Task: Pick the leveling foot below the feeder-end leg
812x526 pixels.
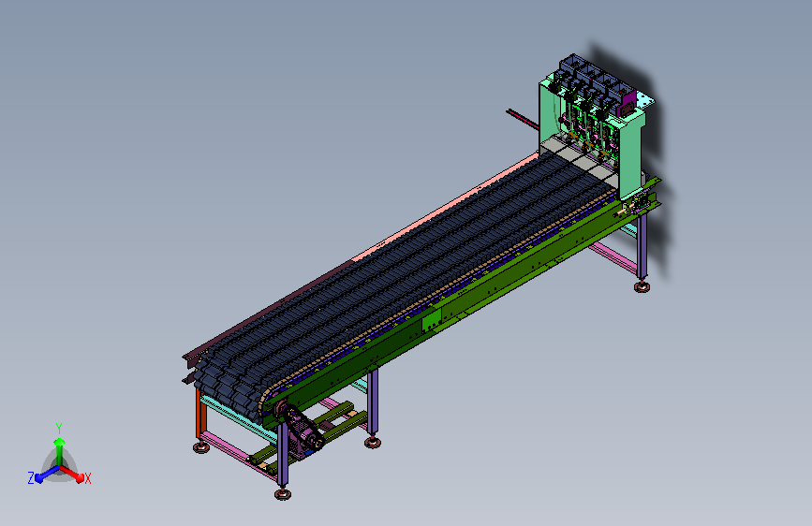Action: point(642,285)
